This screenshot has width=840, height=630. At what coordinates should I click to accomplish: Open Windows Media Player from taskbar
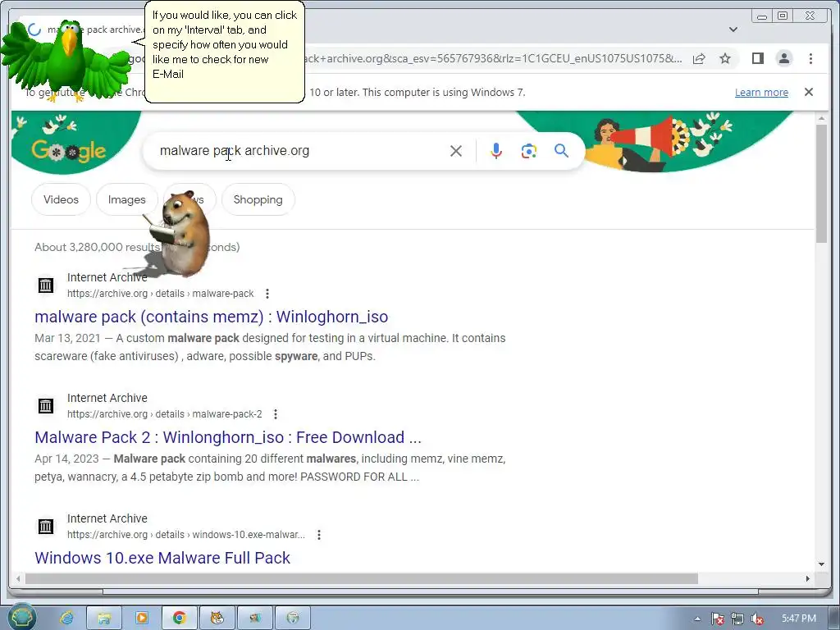click(x=142, y=619)
